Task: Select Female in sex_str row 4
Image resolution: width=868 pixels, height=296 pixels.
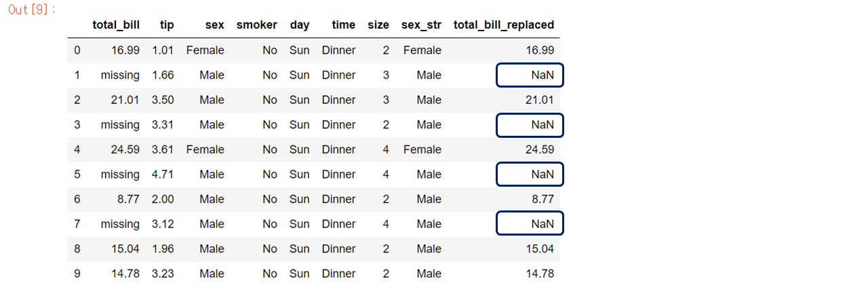Action: (x=422, y=149)
